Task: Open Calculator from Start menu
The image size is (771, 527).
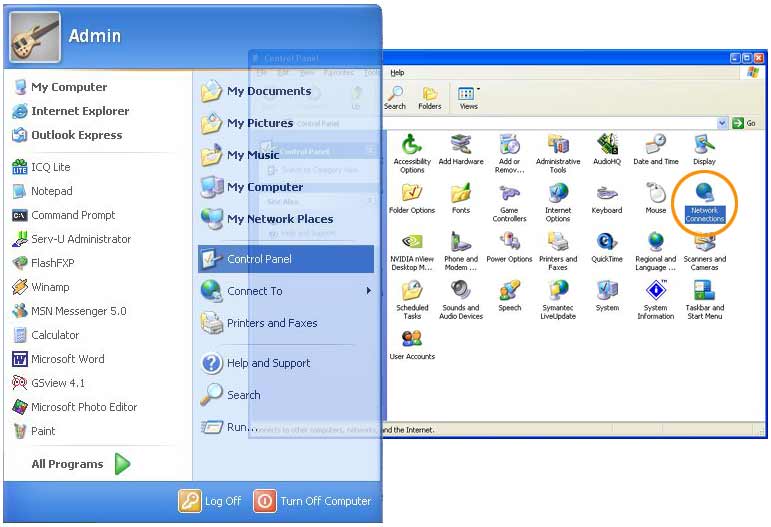Action: (x=46, y=335)
